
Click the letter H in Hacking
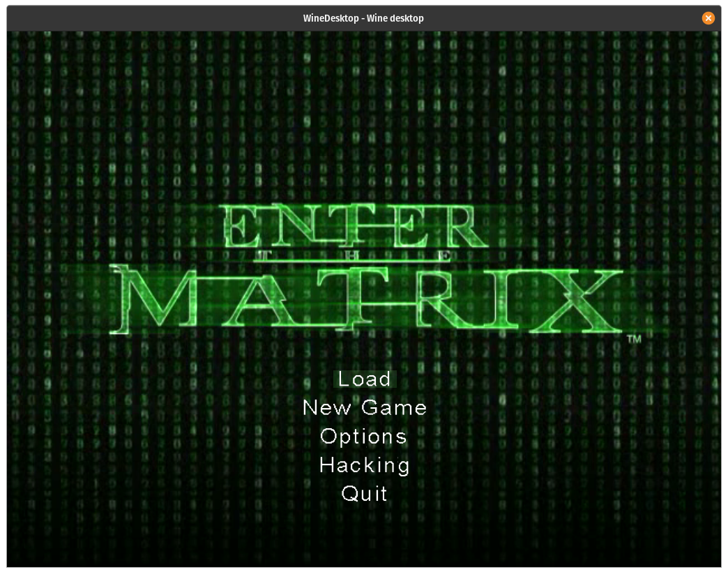328,465
